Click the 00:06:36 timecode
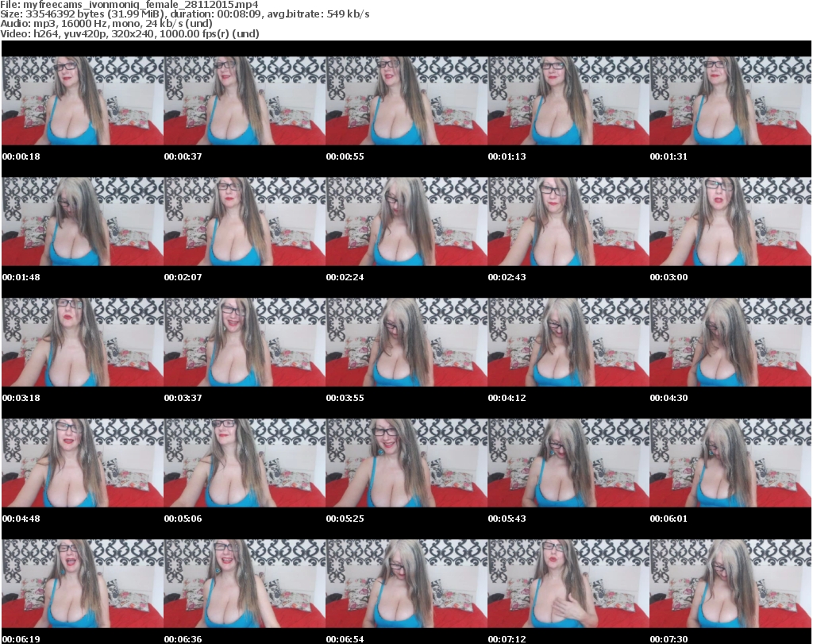Image resolution: width=813 pixels, height=644 pixels. click(x=183, y=639)
